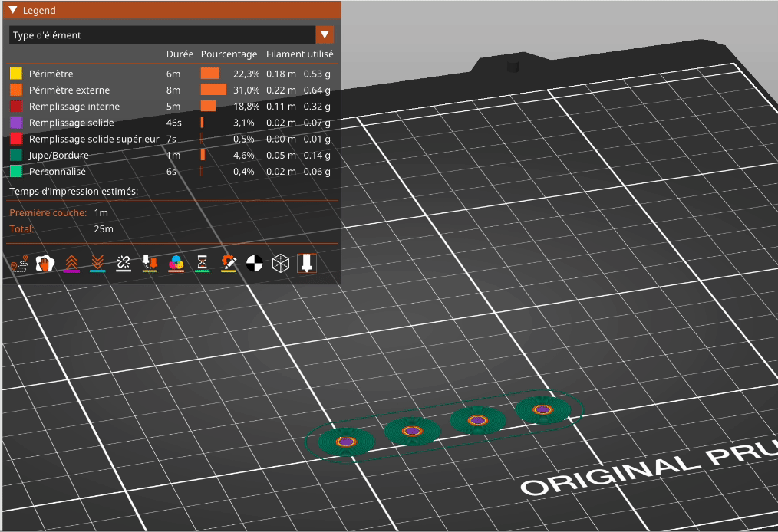Click the 18,8% percentage value

(246, 106)
